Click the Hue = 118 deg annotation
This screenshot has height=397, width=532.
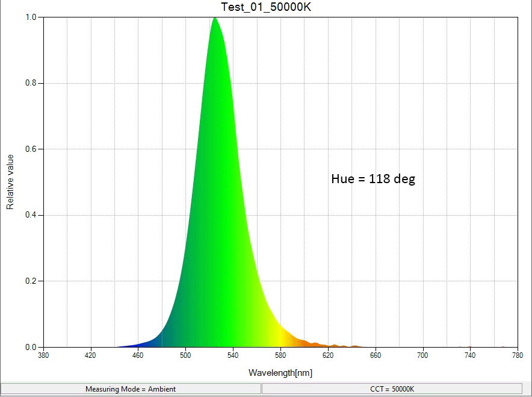(x=373, y=179)
